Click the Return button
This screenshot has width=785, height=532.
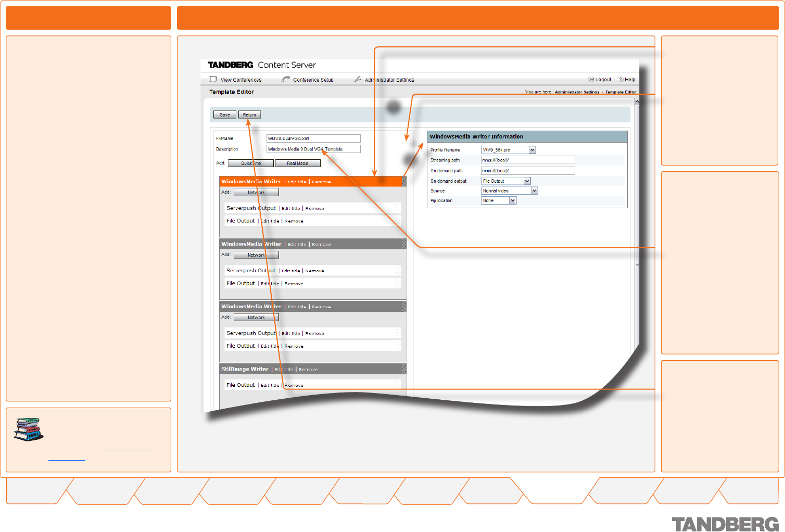(249, 115)
